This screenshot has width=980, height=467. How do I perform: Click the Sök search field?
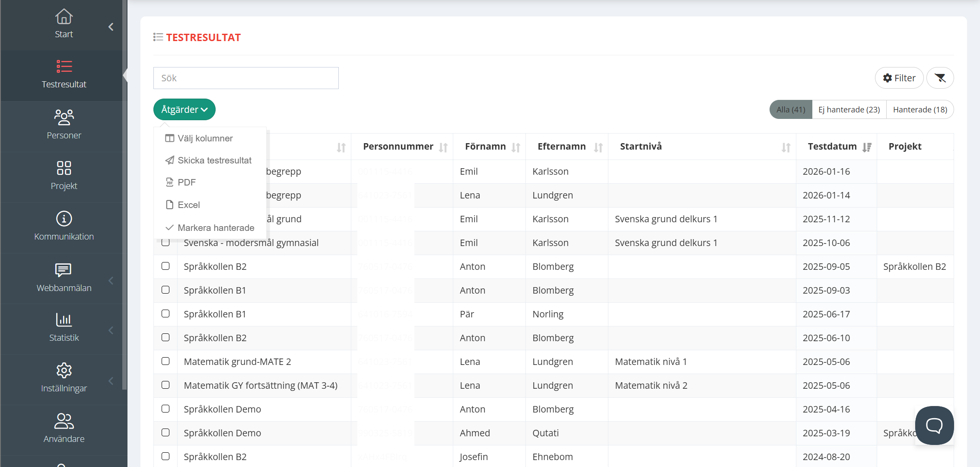(246, 78)
